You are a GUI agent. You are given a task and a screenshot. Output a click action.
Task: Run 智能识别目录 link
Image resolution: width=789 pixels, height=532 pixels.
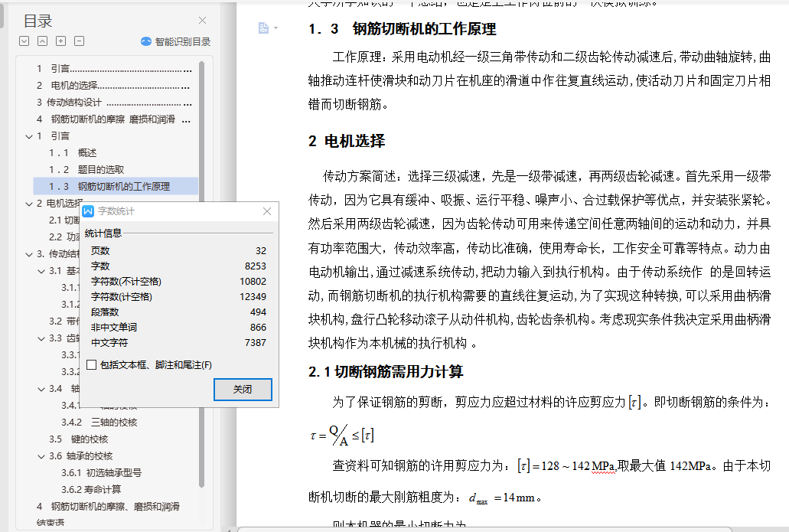tap(183, 42)
